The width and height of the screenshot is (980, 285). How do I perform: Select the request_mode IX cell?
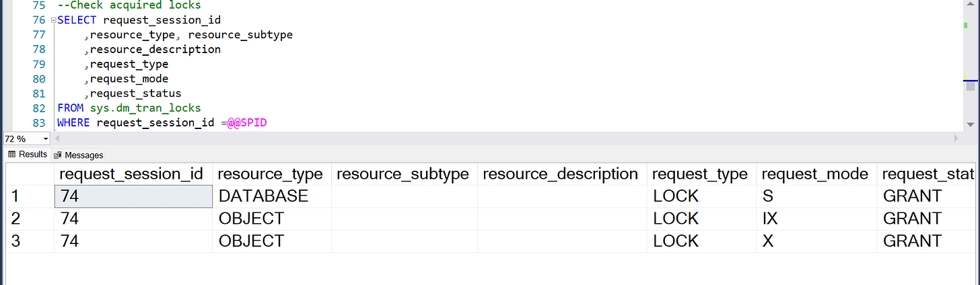816,218
